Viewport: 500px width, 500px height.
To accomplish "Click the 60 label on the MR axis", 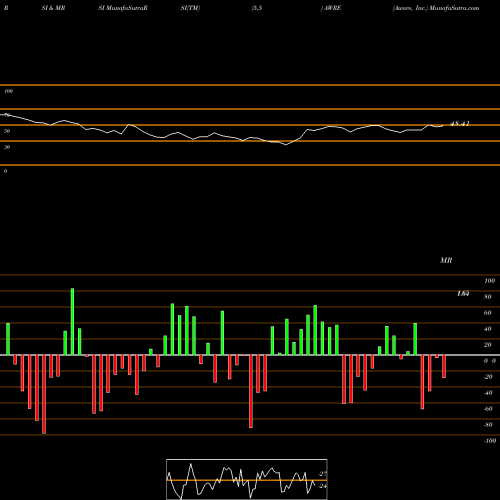I will tap(488, 313).
